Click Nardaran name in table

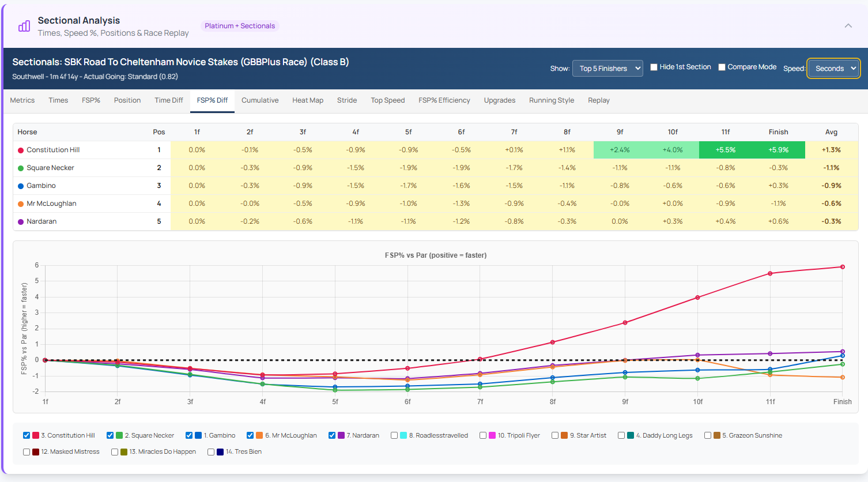point(41,221)
